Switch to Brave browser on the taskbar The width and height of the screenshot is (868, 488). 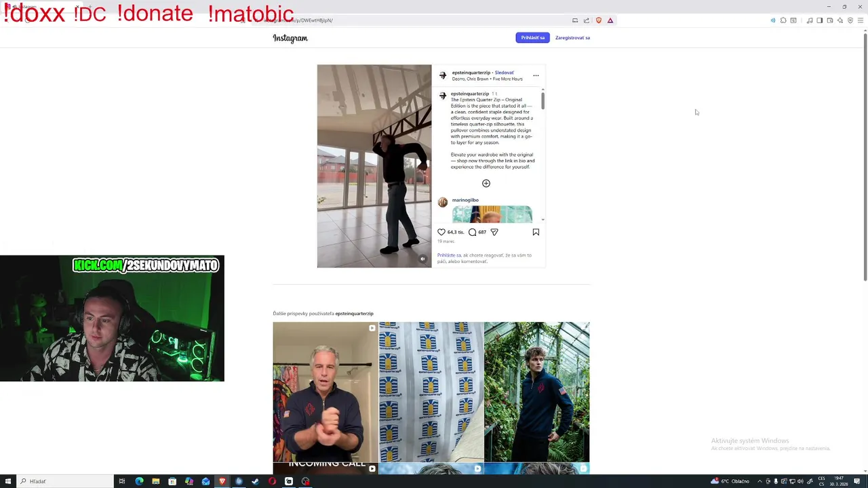(x=222, y=481)
